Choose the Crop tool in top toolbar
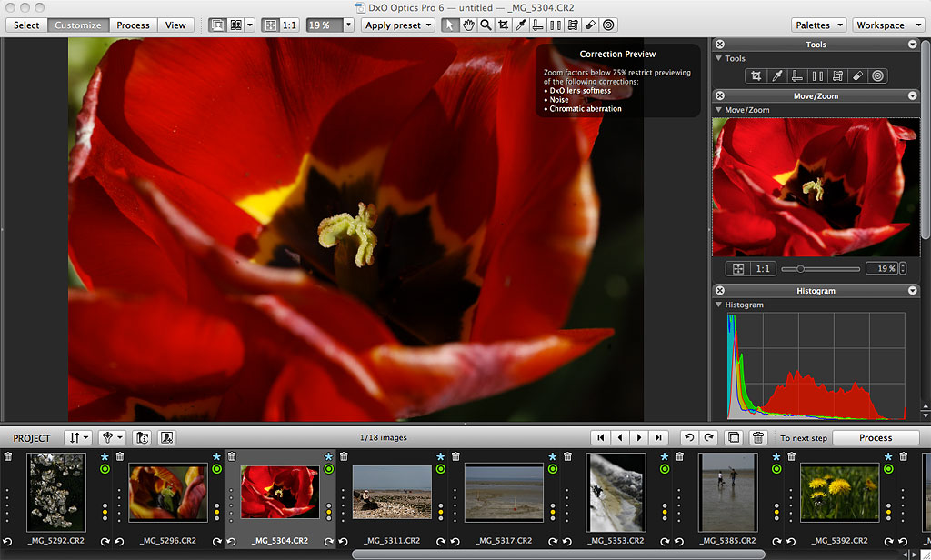Viewport: 931px width, 560px height. click(503, 25)
